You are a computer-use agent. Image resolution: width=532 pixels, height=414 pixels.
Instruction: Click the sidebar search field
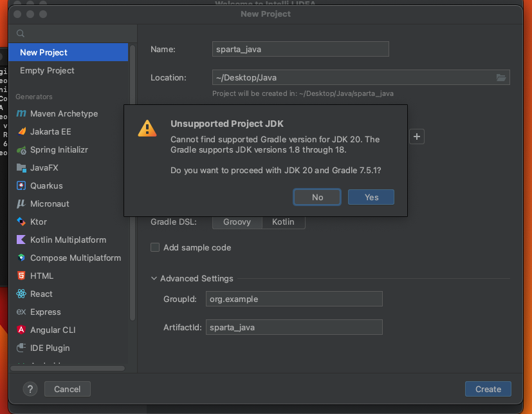[x=73, y=33]
